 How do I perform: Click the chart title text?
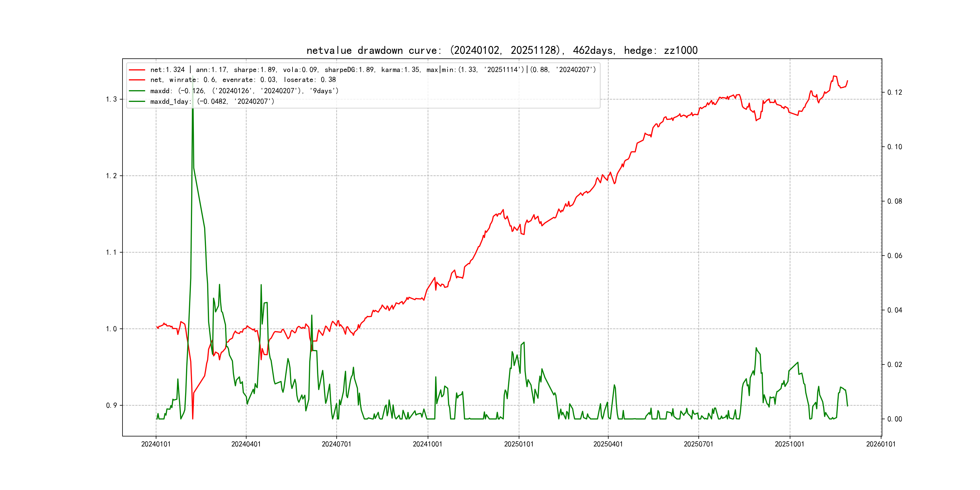(x=502, y=51)
